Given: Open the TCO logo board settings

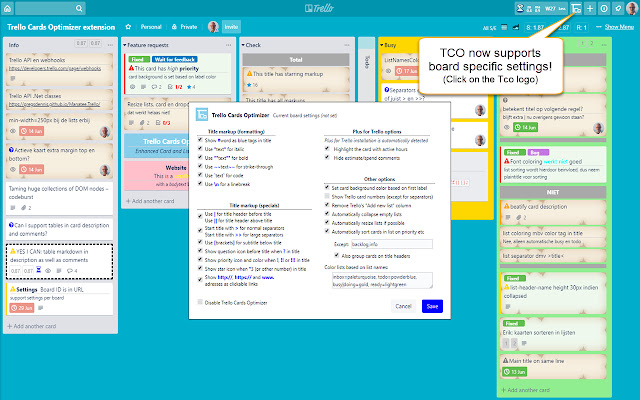Looking at the screenshot, I should 576,8.
